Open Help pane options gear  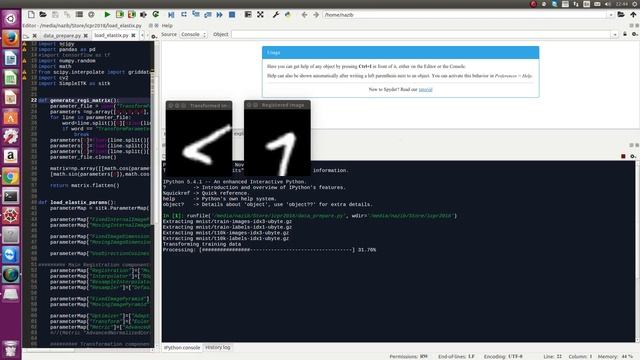click(x=634, y=34)
